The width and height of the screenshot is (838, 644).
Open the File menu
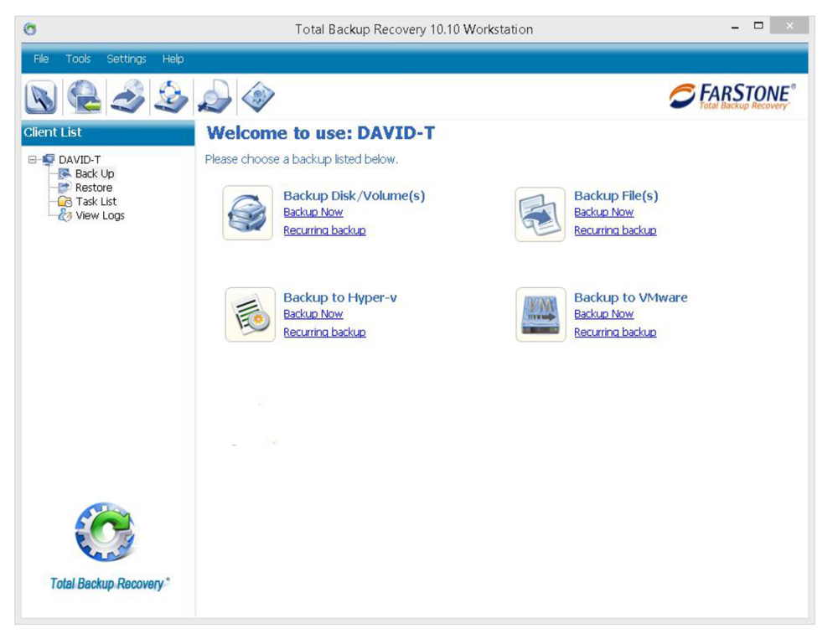click(x=41, y=59)
